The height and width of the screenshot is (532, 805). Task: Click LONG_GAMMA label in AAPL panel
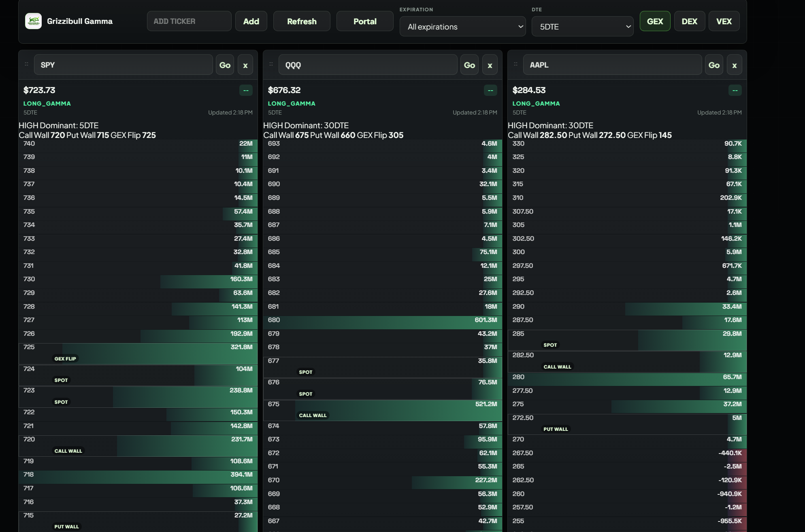[536, 104]
